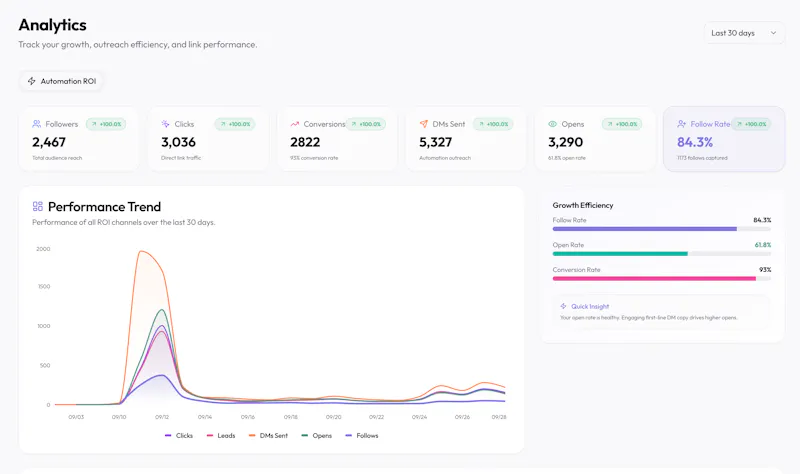
Task: Click the +100.0% badge on Followers card
Action: coord(106,124)
